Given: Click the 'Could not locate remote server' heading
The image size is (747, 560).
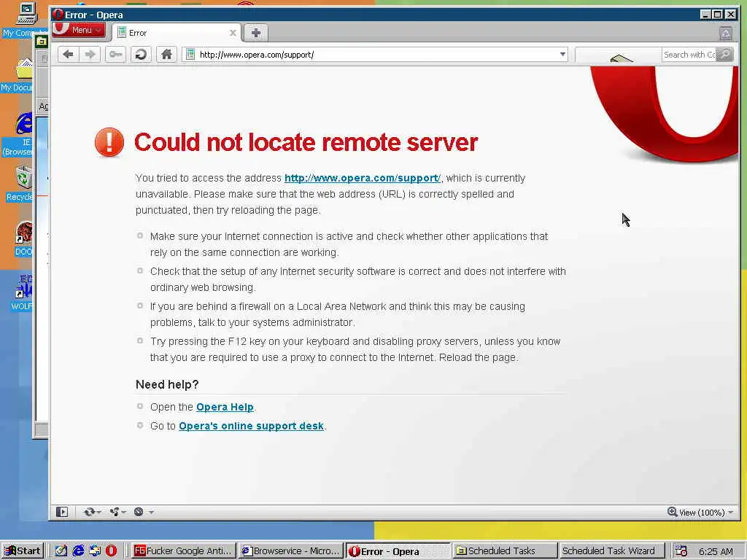Looking at the screenshot, I should tap(306, 142).
